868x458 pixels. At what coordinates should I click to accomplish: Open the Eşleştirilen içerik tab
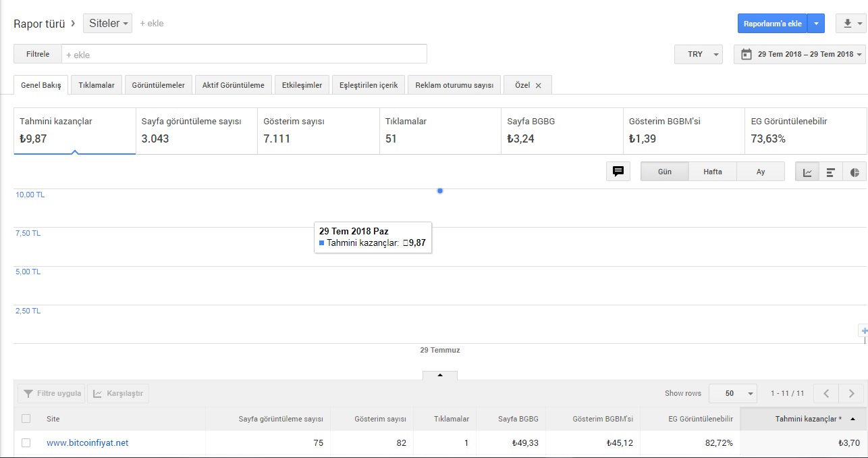coord(369,85)
